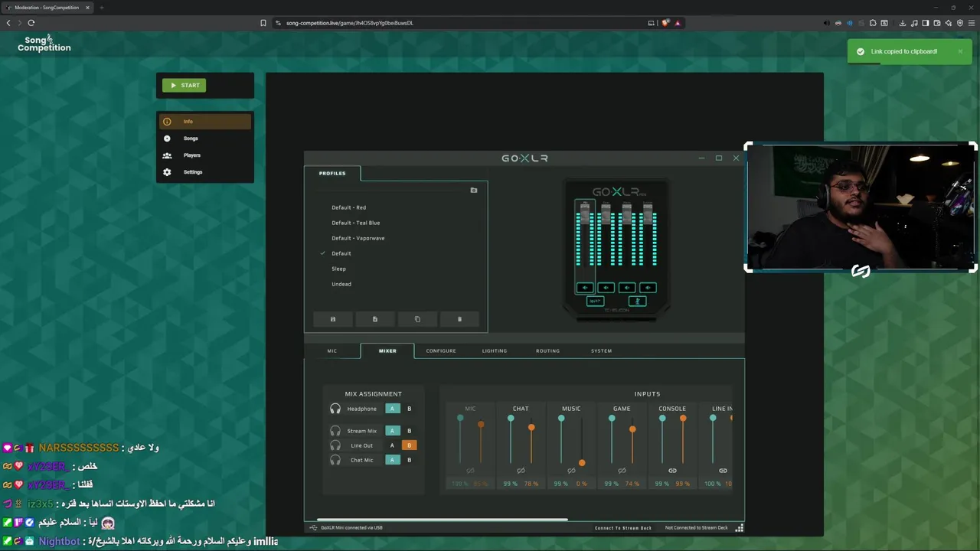
Task: Assign Line Out to mix A
Action: pyautogui.click(x=392, y=445)
